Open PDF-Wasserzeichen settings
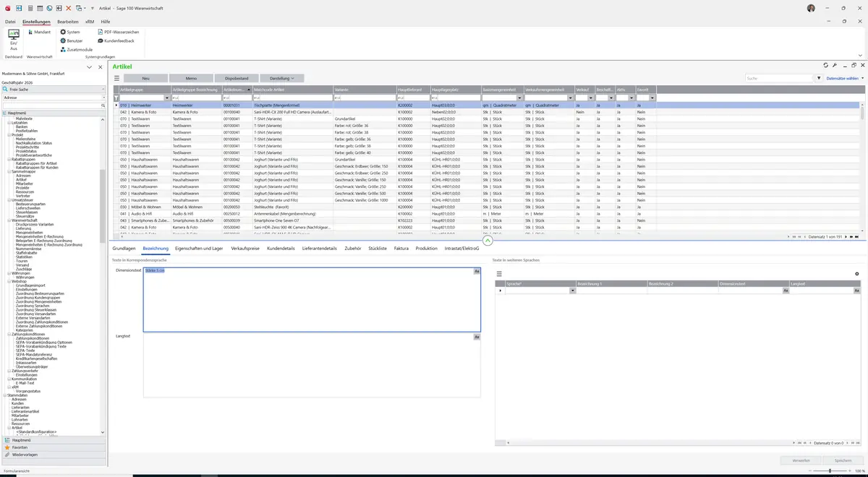 118,32
